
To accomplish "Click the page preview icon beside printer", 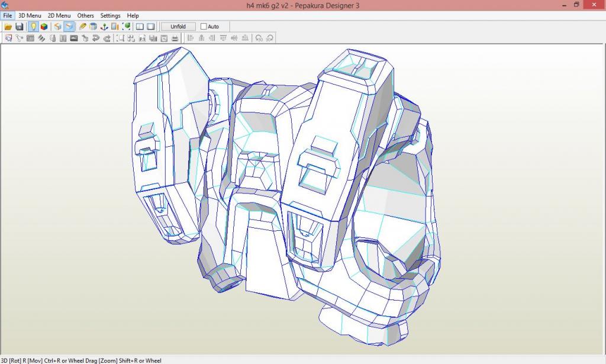I will pyautogui.click(x=164, y=38).
